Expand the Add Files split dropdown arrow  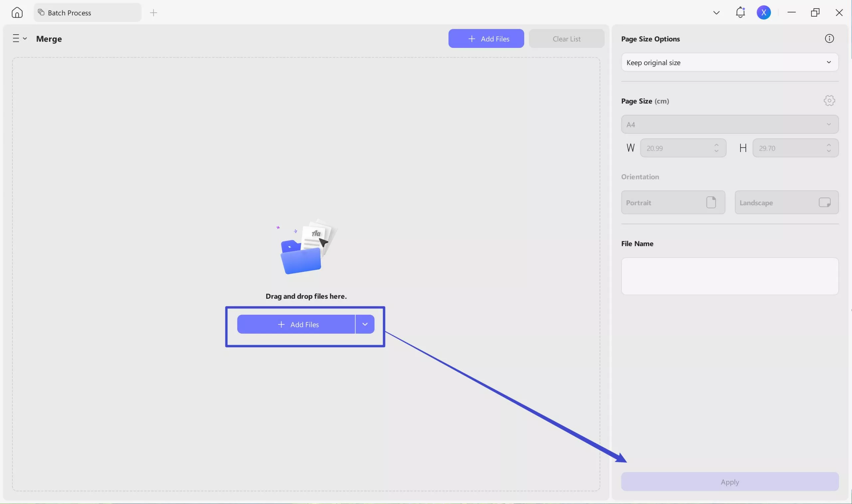pos(365,324)
